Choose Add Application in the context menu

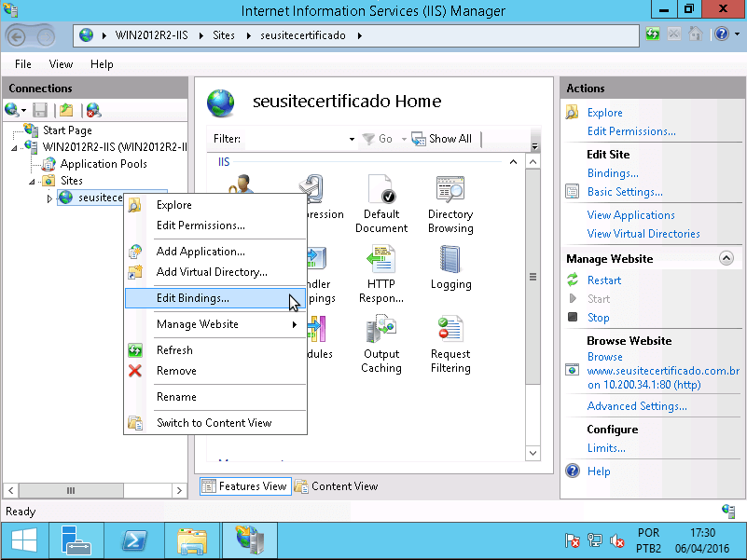[x=215, y=252]
